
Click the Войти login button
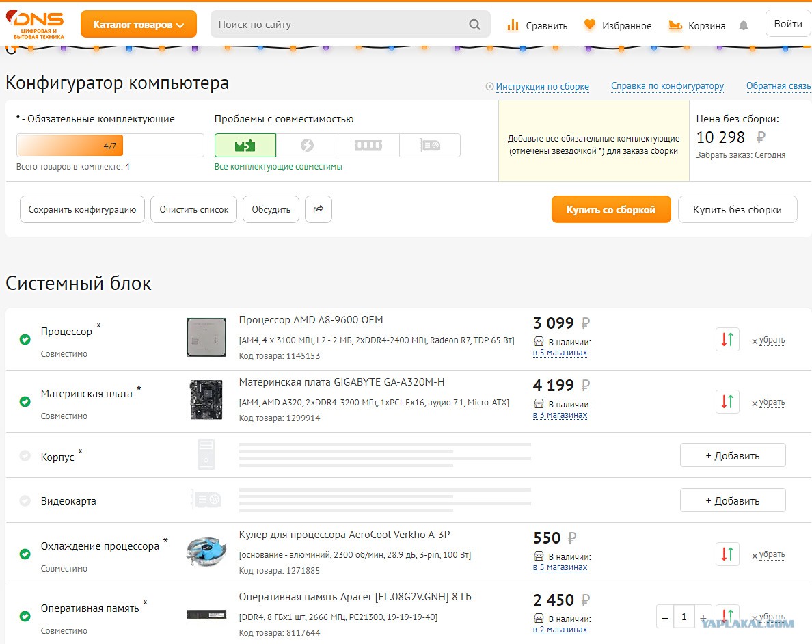click(787, 24)
